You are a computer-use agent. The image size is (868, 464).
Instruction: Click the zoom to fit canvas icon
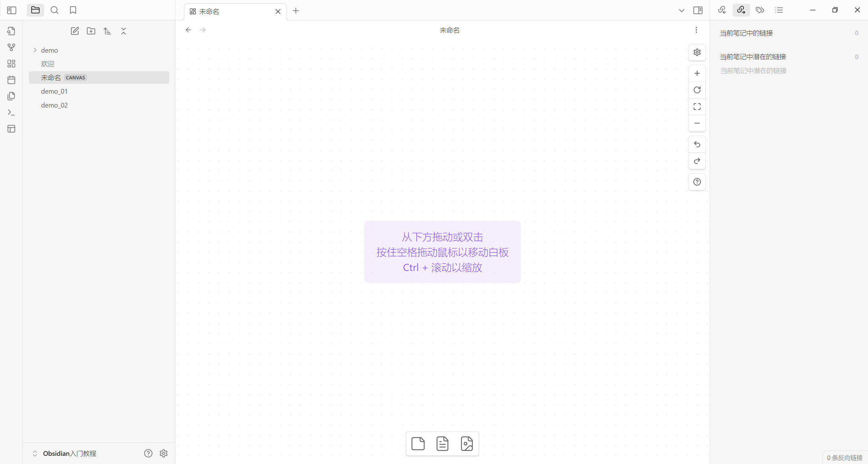(697, 107)
